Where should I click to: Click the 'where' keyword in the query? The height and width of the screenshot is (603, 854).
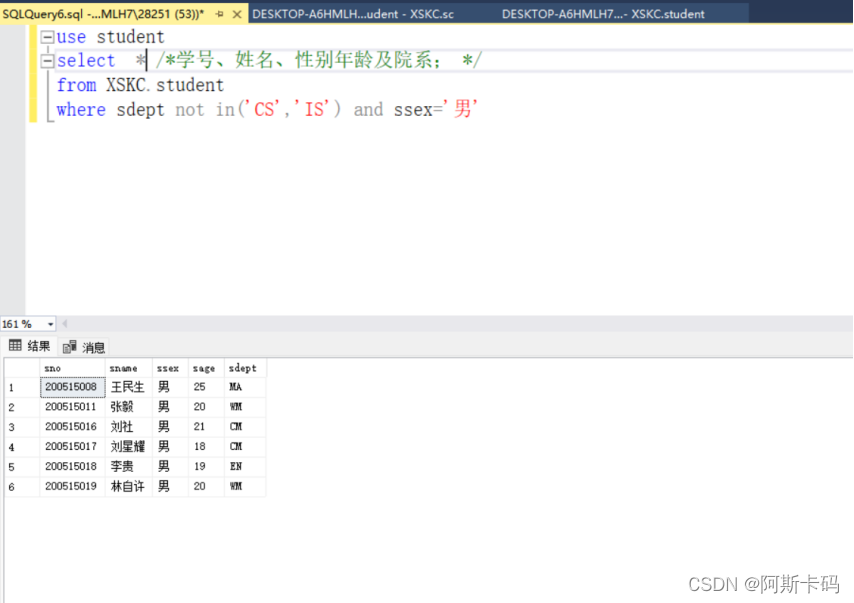(81, 109)
